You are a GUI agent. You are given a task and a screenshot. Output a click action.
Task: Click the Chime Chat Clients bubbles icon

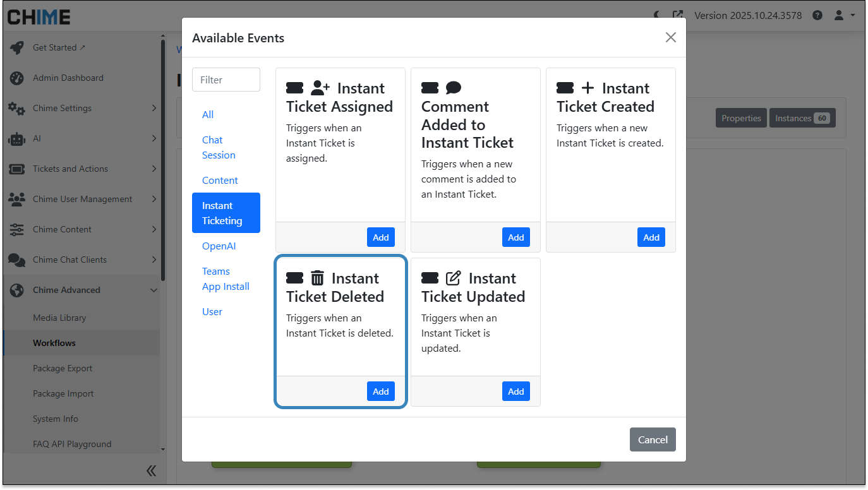17,260
